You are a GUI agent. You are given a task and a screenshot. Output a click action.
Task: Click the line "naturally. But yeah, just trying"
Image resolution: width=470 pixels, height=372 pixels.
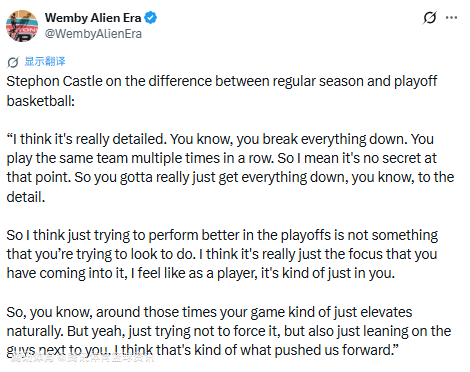click(x=229, y=331)
